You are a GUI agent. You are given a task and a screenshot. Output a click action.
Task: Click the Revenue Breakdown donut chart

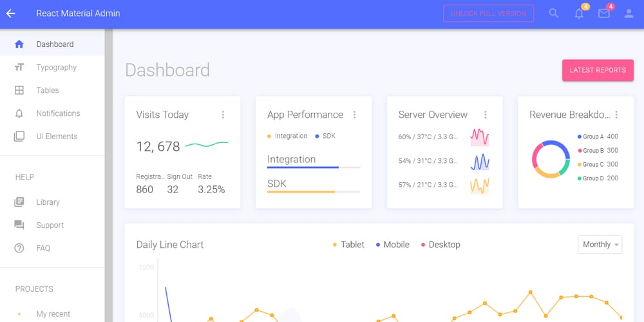coord(551,159)
